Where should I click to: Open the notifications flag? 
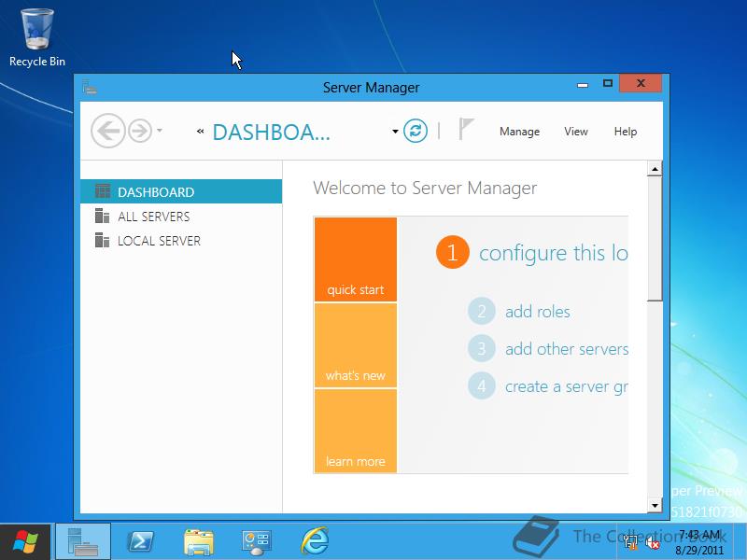pos(466,129)
